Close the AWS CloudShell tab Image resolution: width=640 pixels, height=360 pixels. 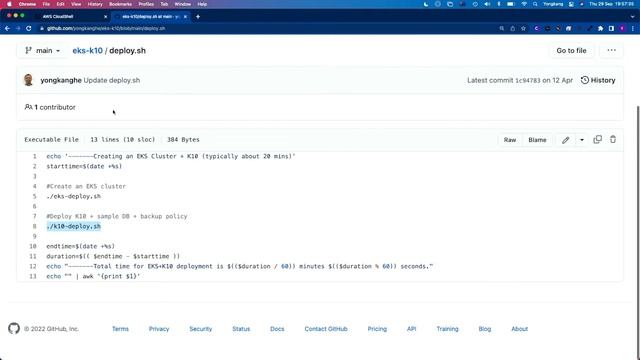click(x=106, y=17)
